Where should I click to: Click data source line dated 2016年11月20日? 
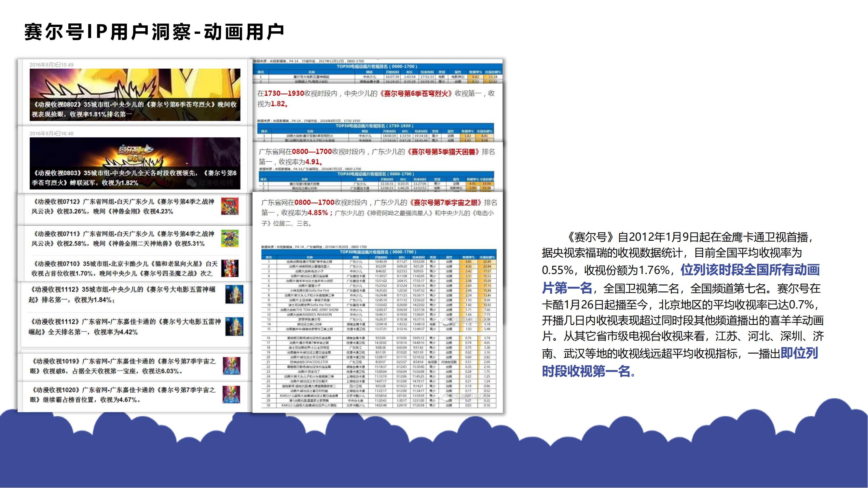click(x=314, y=247)
